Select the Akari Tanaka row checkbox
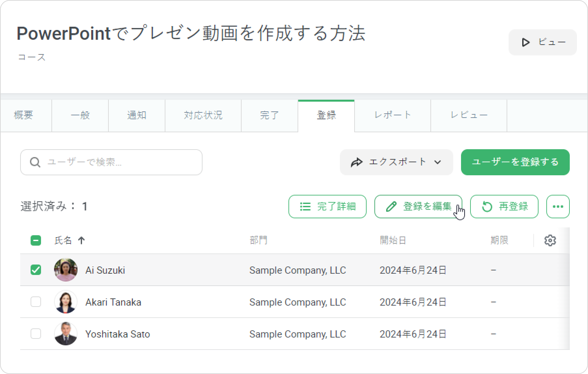 pyautogui.click(x=36, y=302)
